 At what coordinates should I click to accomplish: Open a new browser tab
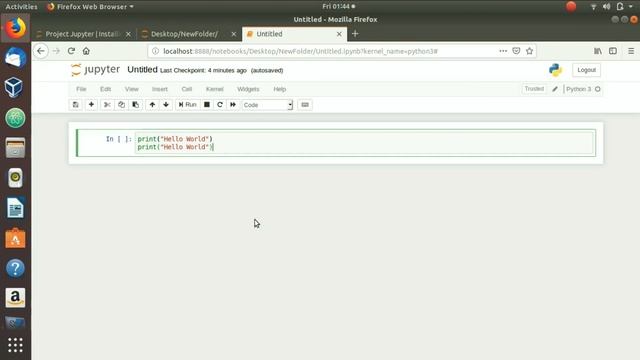[355, 34]
